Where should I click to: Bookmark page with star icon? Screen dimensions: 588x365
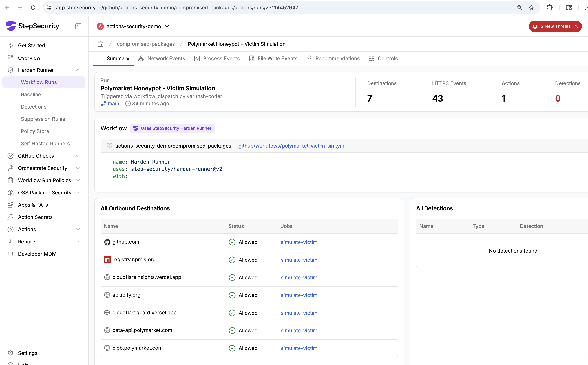[531, 8]
